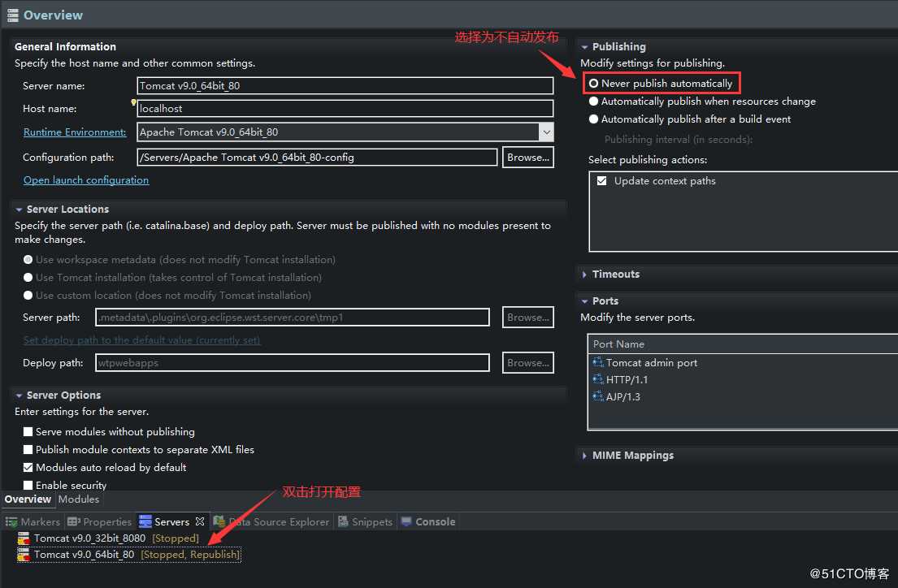Image resolution: width=898 pixels, height=588 pixels.
Task: Open the Markers view tab
Action: 33,521
